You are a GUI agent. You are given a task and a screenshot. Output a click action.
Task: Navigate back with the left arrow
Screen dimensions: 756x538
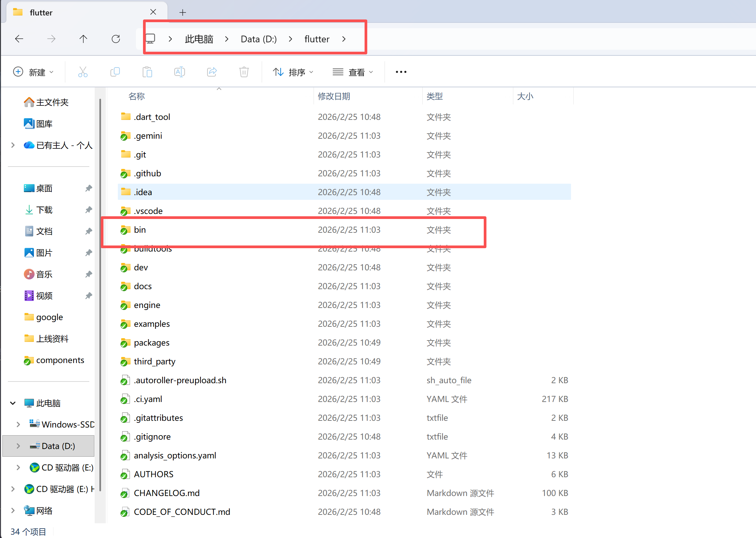point(19,39)
